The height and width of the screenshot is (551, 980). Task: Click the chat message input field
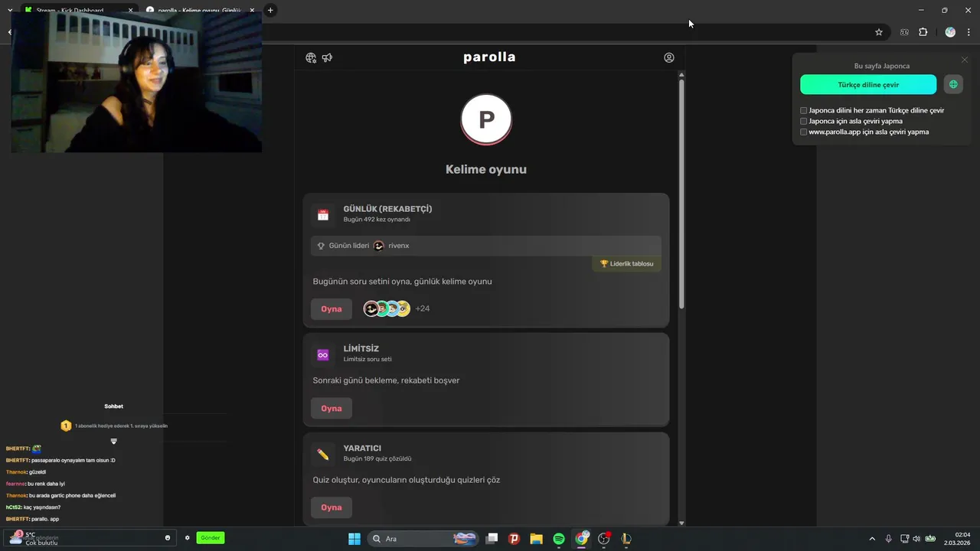[x=88, y=538]
